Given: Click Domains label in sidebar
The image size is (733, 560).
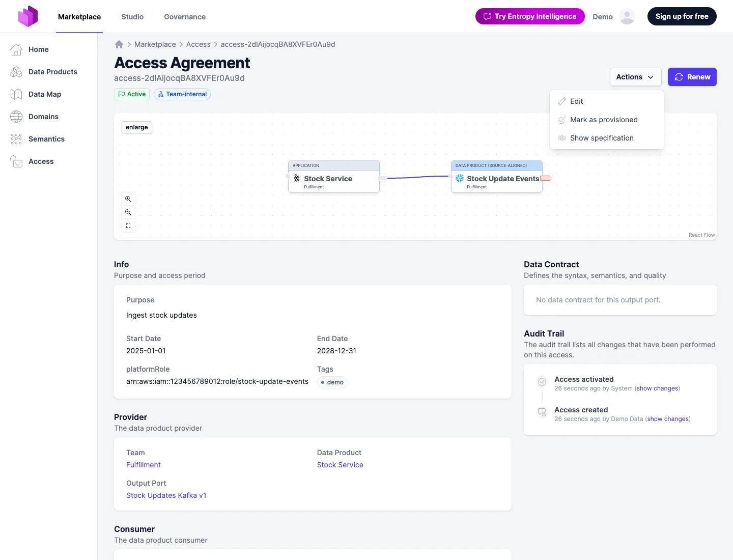Looking at the screenshot, I should pos(43,117).
